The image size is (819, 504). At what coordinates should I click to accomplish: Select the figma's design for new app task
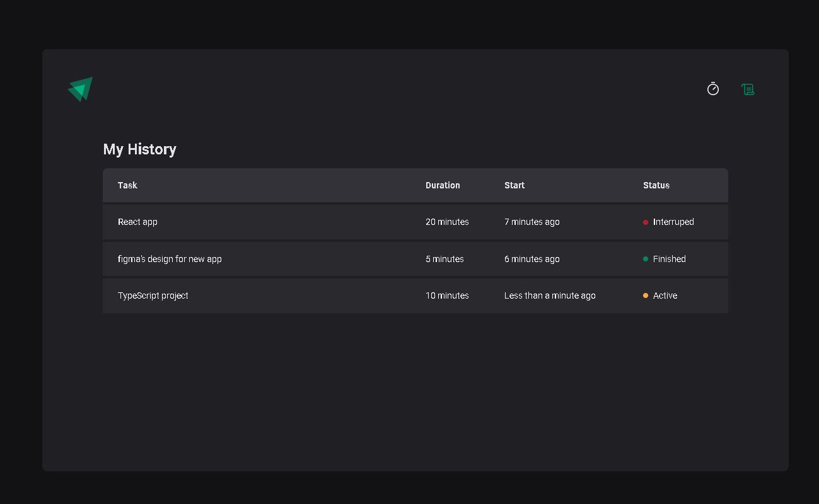point(170,259)
